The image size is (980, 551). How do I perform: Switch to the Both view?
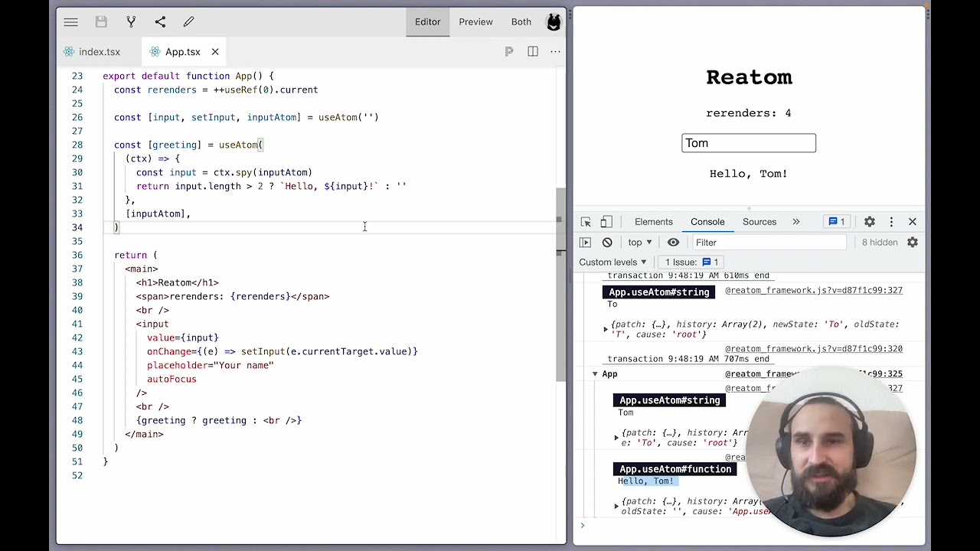click(521, 22)
